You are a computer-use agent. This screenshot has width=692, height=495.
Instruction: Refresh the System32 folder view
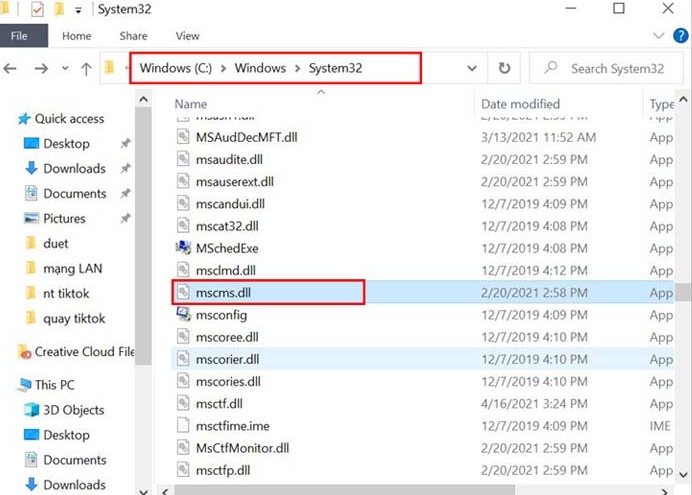tap(504, 68)
